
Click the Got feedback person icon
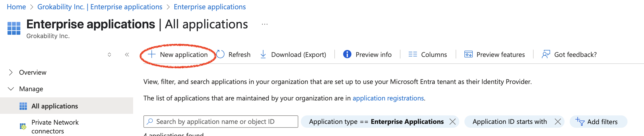point(546,54)
